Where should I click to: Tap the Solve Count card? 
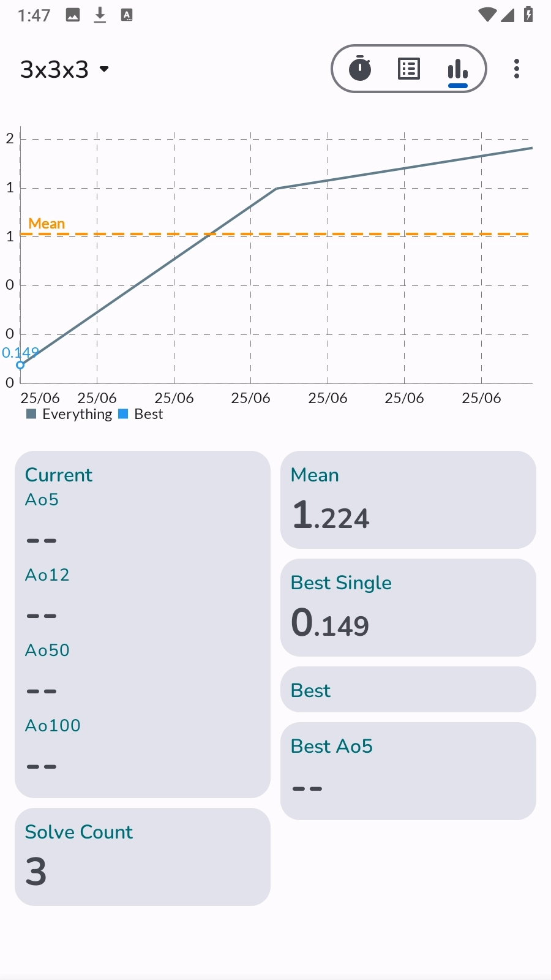pos(142,856)
